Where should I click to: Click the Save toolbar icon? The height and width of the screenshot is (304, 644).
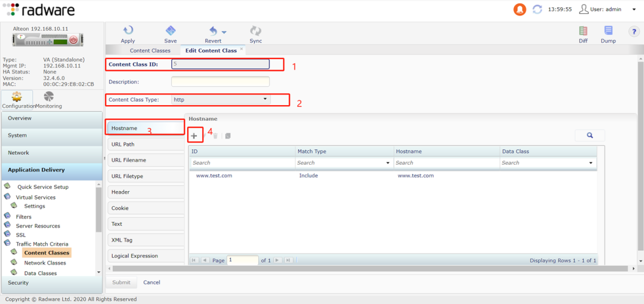pyautogui.click(x=171, y=31)
